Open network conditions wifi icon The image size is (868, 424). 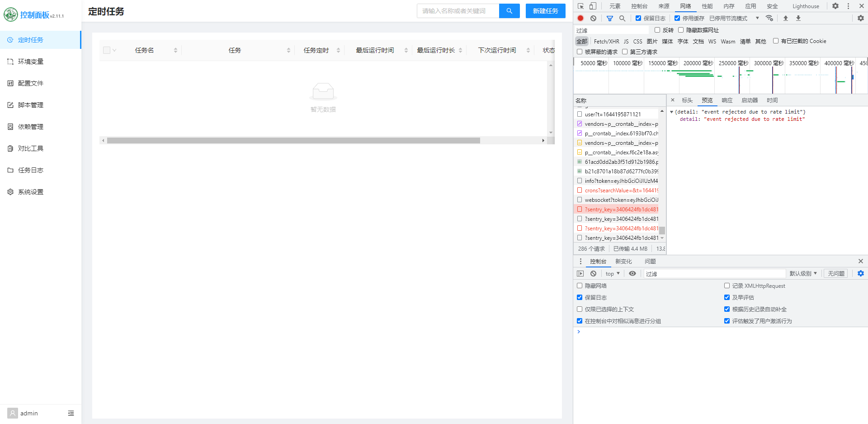(769, 18)
